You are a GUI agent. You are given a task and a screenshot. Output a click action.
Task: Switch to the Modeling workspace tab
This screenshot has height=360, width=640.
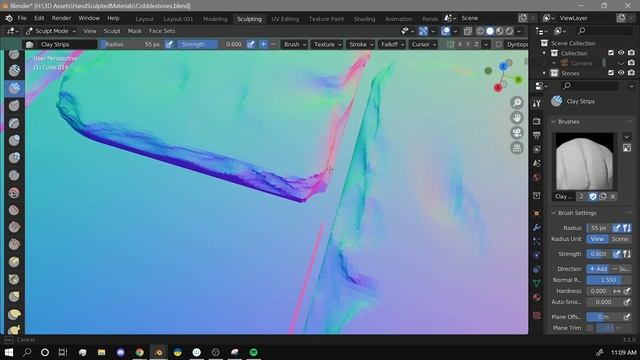(215, 19)
